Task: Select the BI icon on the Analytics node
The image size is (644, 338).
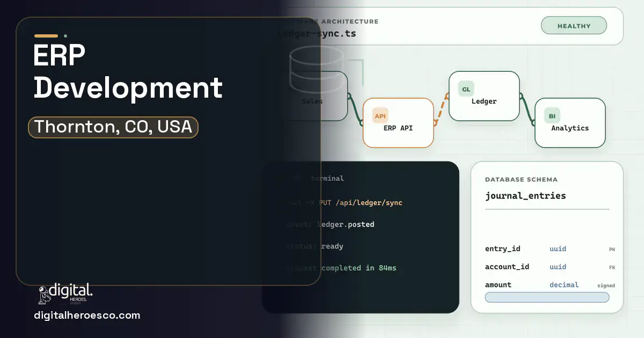Action: (552, 116)
